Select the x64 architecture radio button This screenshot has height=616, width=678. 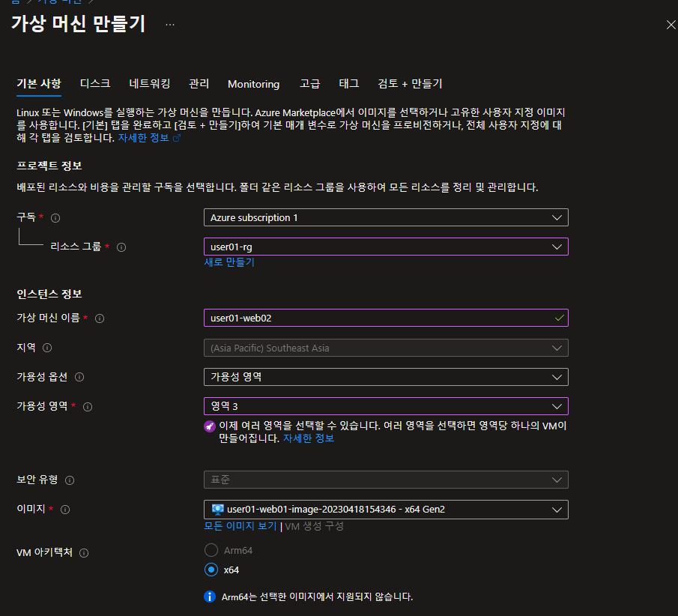click(211, 570)
